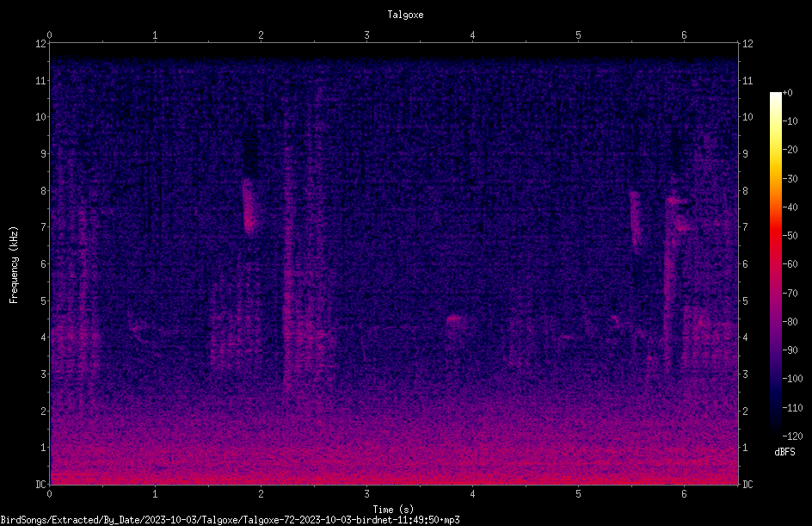812x526 pixels.
Task: Click the short tone near 3.8 s at 4.5 kHz
Action: click(454, 319)
